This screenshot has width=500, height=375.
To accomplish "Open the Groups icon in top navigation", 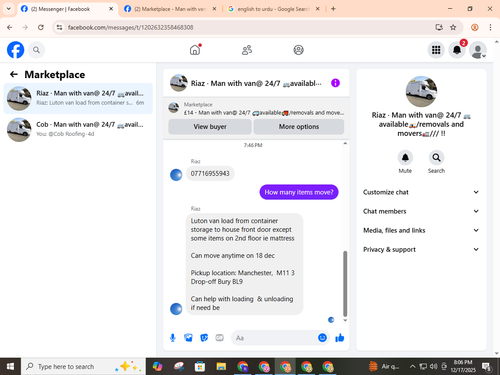I will pos(298,50).
